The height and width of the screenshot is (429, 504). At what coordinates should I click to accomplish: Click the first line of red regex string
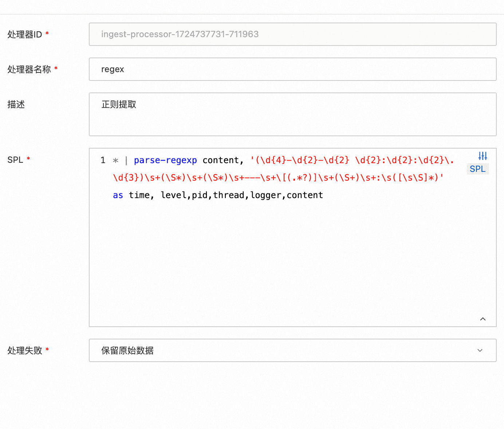point(352,160)
